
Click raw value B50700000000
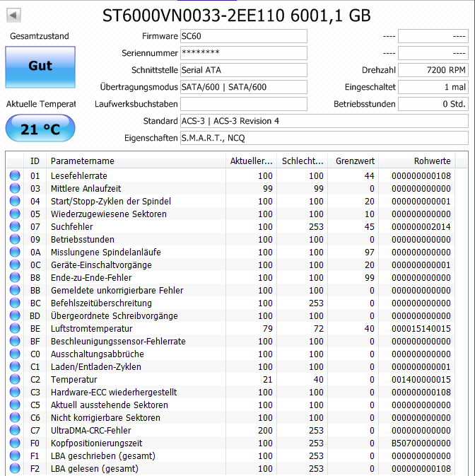pyautogui.click(x=421, y=443)
